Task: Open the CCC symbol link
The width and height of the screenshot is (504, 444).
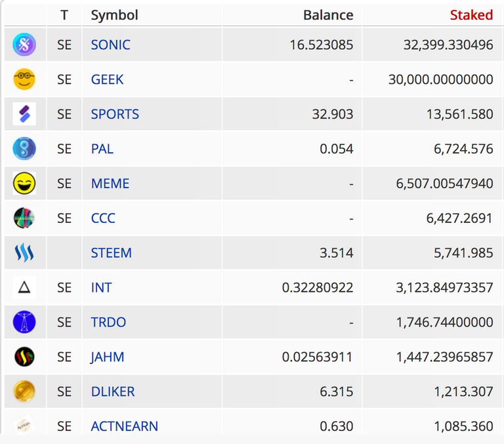Action: [x=103, y=218]
